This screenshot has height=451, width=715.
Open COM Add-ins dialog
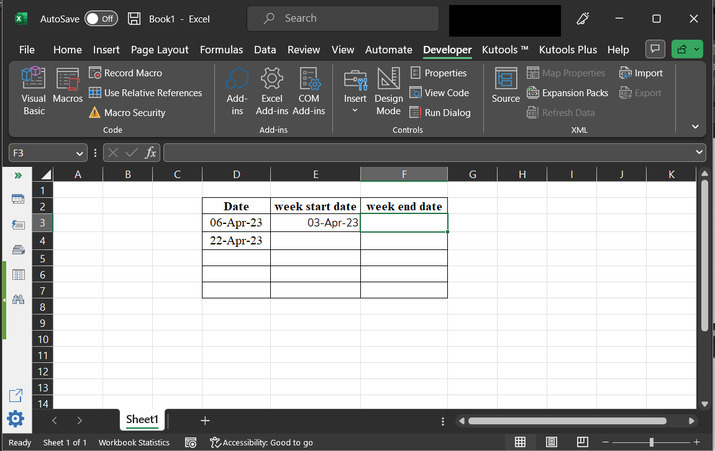point(308,91)
